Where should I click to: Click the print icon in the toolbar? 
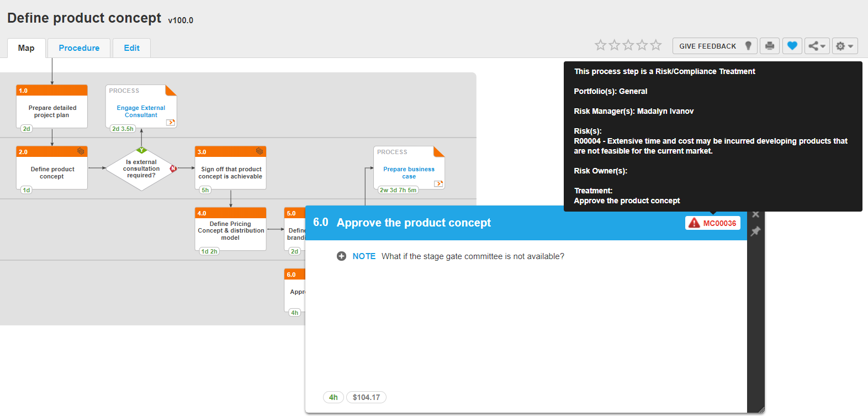click(769, 46)
